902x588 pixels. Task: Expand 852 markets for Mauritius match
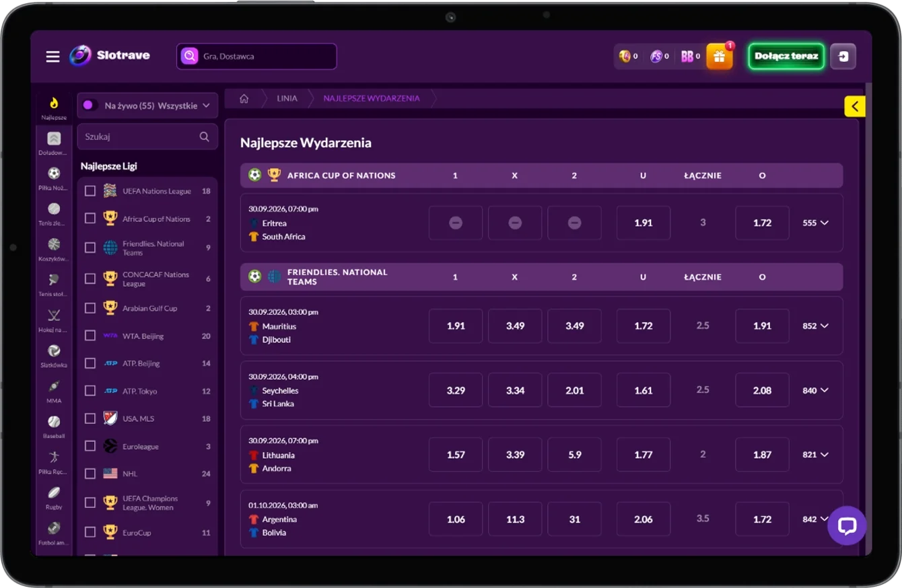(815, 326)
